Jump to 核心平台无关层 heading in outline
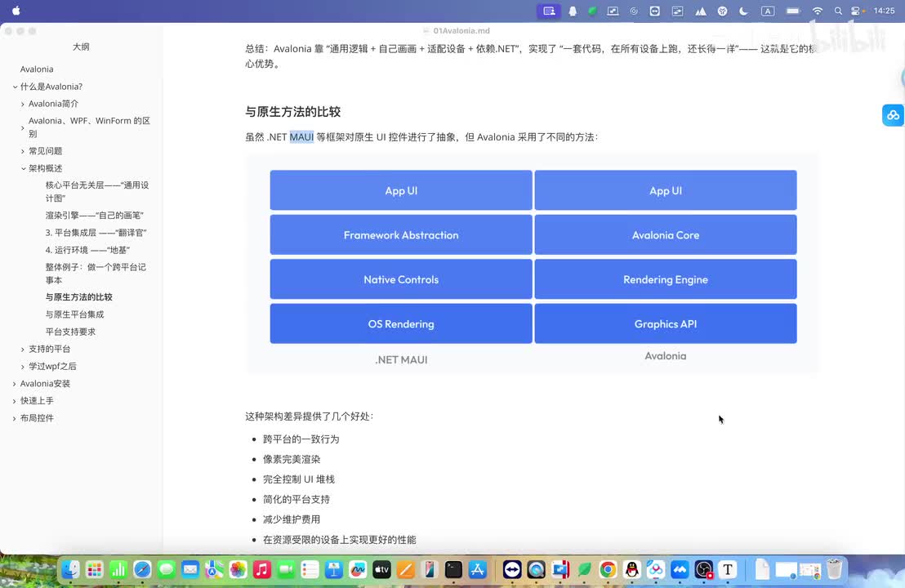The height and width of the screenshot is (588, 905). tap(97, 192)
